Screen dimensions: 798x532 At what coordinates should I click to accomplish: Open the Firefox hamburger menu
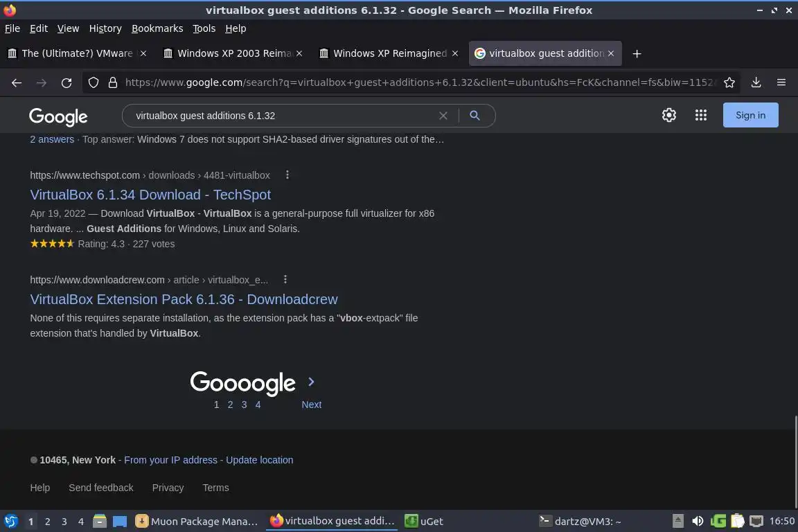pyautogui.click(x=781, y=82)
